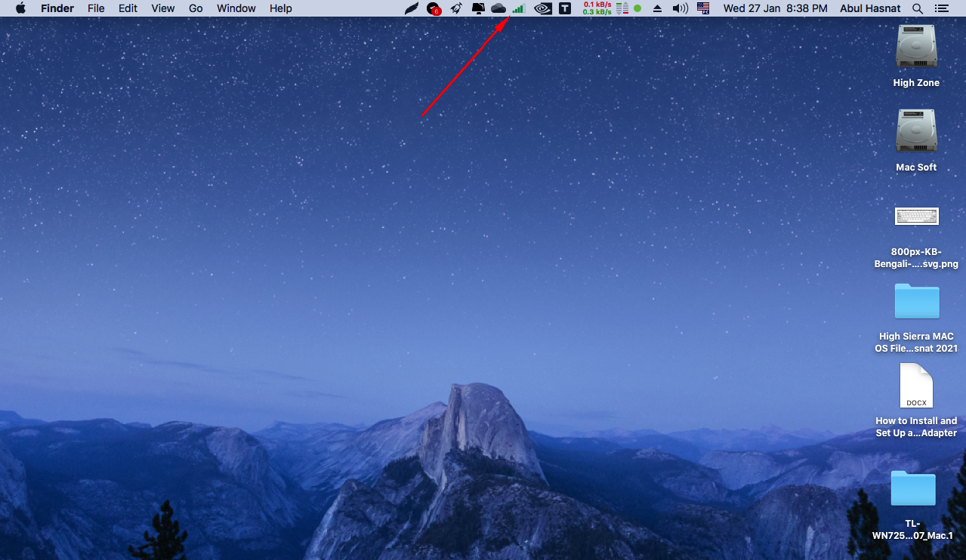Screen dimensions: 966x560
Task: Click the date and time clock
Action: pyautogui.click(x=775, y=8)
